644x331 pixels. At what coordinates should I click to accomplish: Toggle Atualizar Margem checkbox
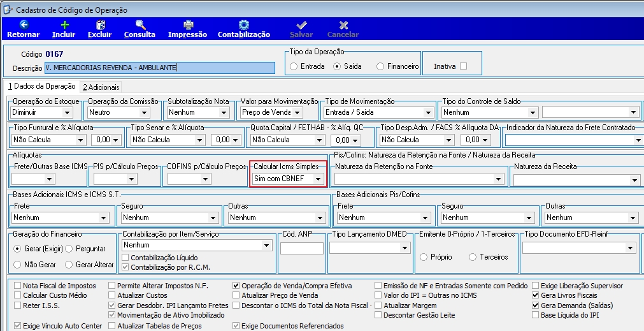pyautogui.click(x=378, y=305)
